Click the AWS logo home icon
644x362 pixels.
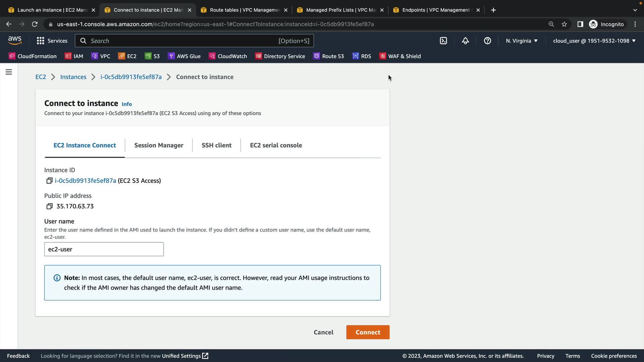click(15, 41)
